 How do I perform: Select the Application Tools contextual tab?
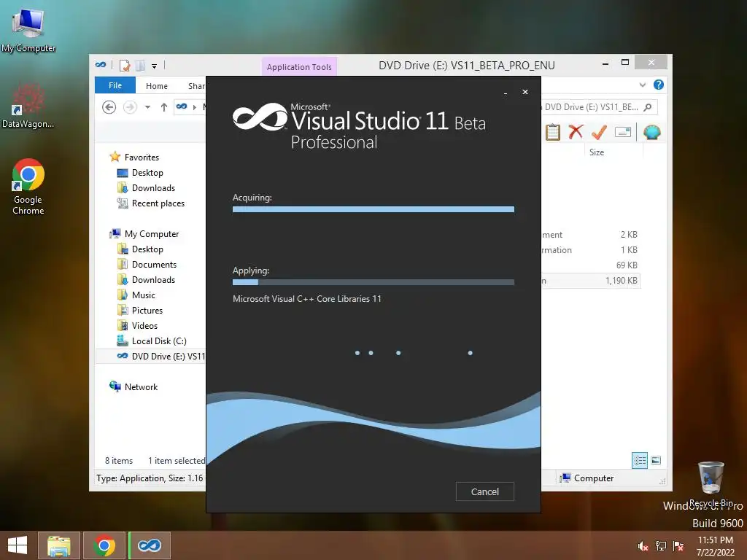click(299, 66)
